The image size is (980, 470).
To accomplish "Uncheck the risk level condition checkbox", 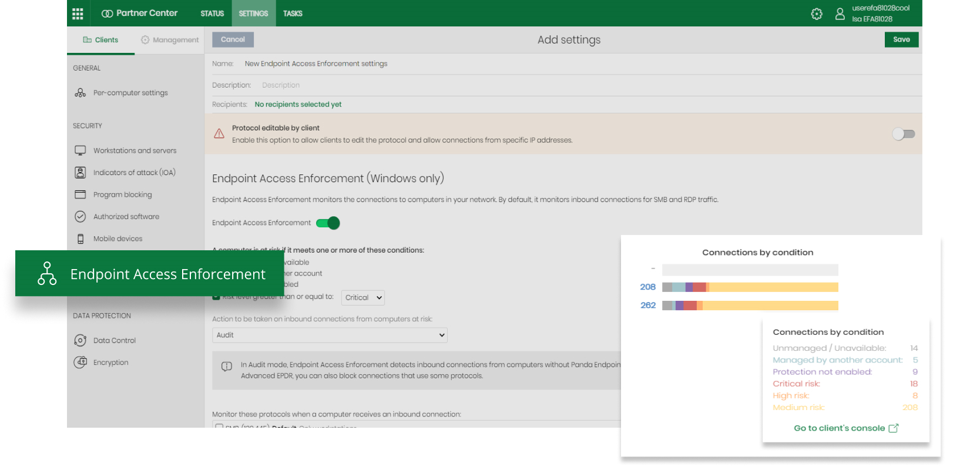I will pyautogui.click(x=216, y=297).
